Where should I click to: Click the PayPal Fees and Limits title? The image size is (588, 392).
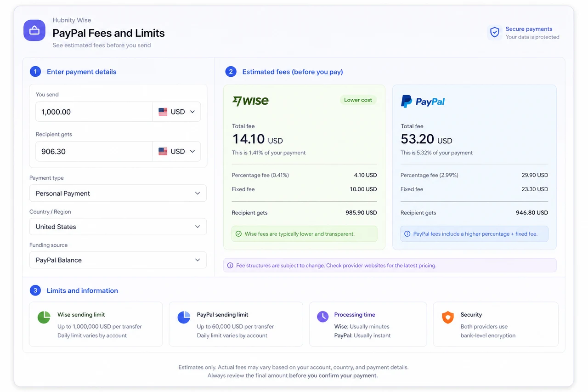[108, 33]
